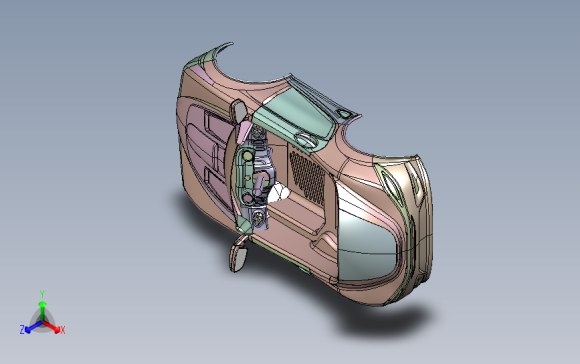
Task: Click the blue Z axis arrow on triad
Action: click(33, 327)
